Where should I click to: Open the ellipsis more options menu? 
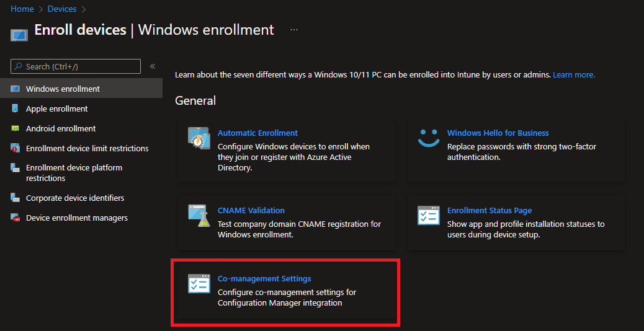pyautogui.click(x=293, y=30)
